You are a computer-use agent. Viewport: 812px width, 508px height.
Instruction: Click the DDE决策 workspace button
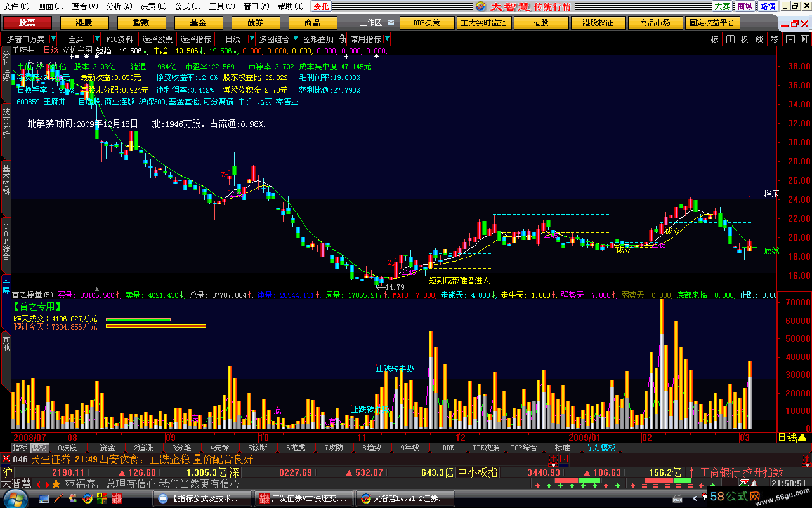[x=426, y=22]
